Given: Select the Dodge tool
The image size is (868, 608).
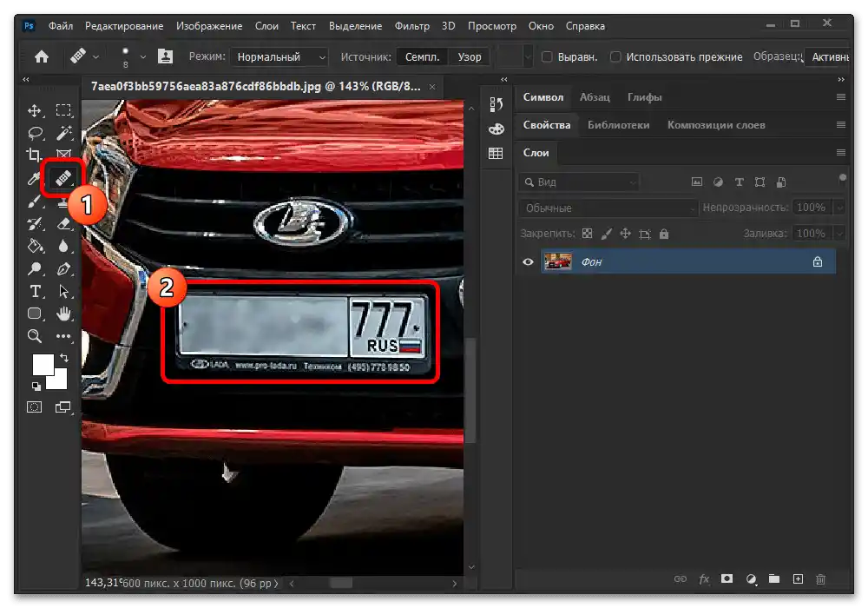Looking at the screenshot, I should 35,269.
